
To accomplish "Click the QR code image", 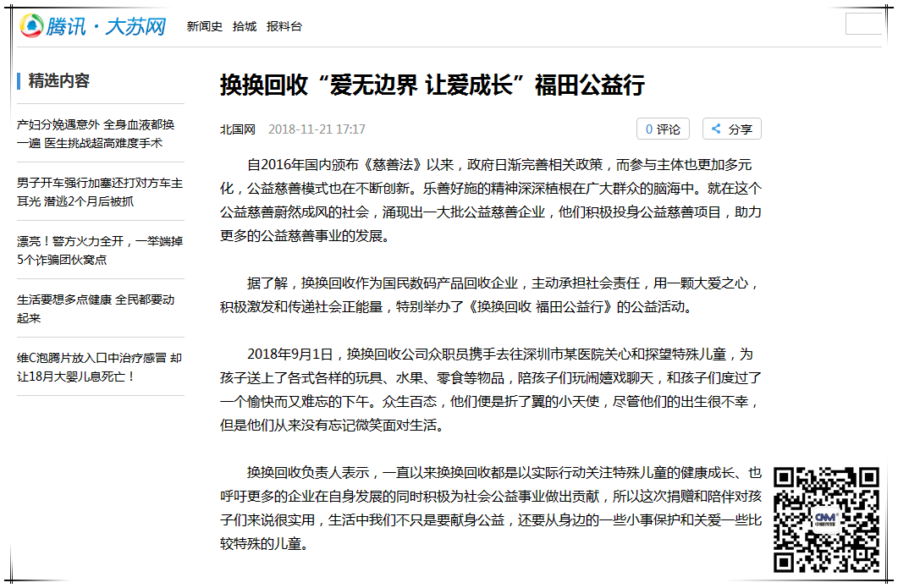I will tap(826, 519).
